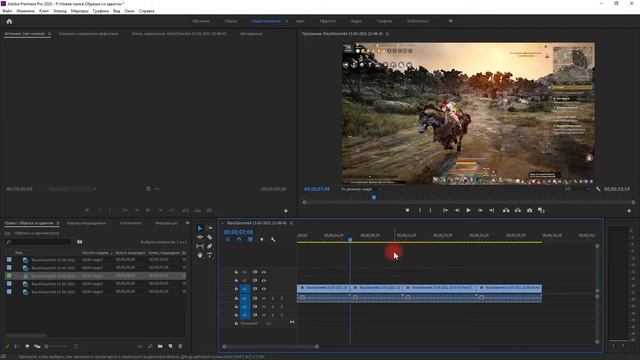Open timeline display settings wrench
Viewport: 640px width, 360px height.
coord(273,240)
